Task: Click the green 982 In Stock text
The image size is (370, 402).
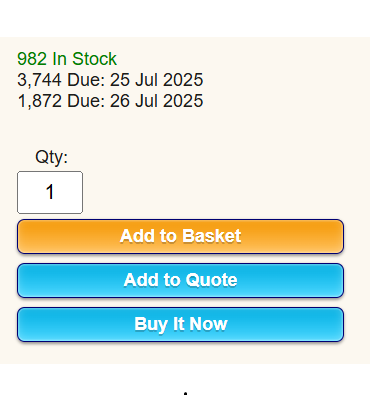Action: tap(67, 59)
